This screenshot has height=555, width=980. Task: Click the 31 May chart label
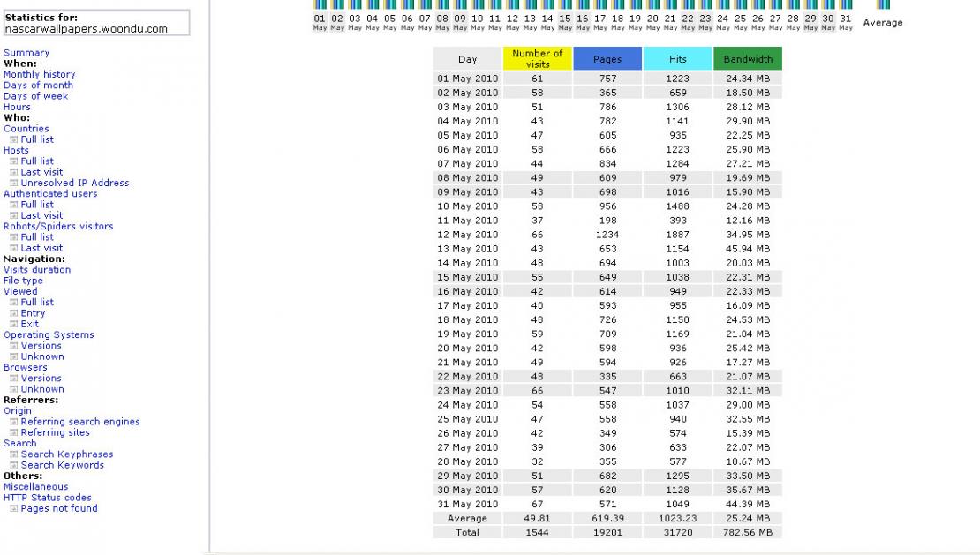tap(846, 22)
